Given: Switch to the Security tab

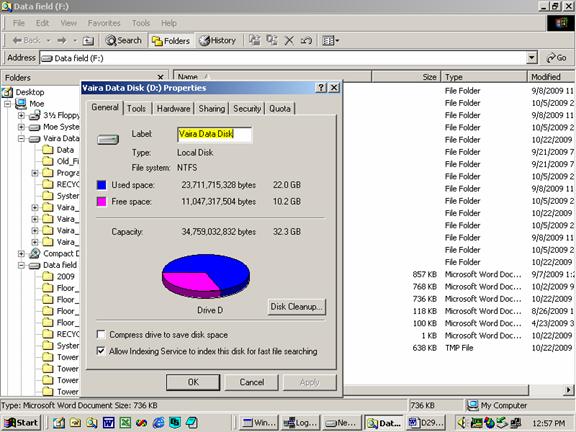Looking at the screenshot, I should coord(247,109).
